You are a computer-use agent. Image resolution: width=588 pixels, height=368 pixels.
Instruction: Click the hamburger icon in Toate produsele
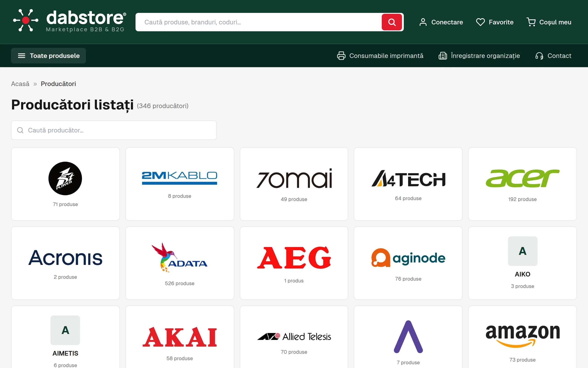pyautogui.click(x=22, y=56)
